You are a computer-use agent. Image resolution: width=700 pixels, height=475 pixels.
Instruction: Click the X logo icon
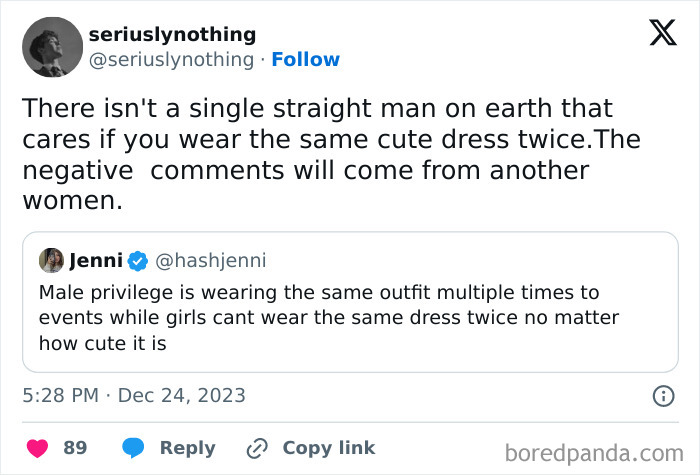tap(656, 35)
